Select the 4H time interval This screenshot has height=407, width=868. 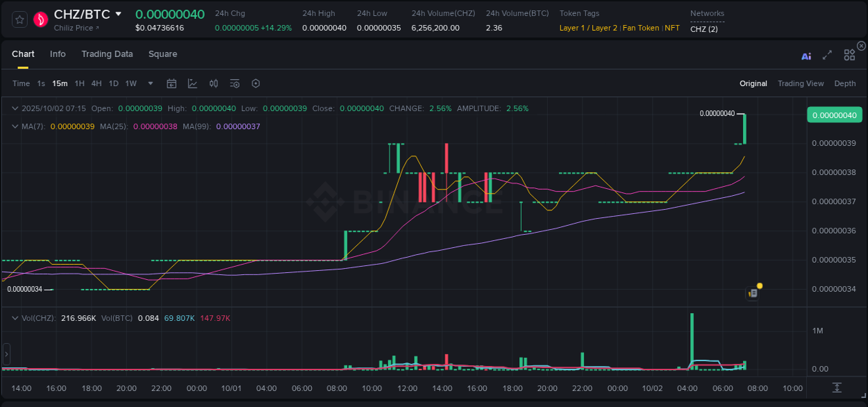point(97,83)
